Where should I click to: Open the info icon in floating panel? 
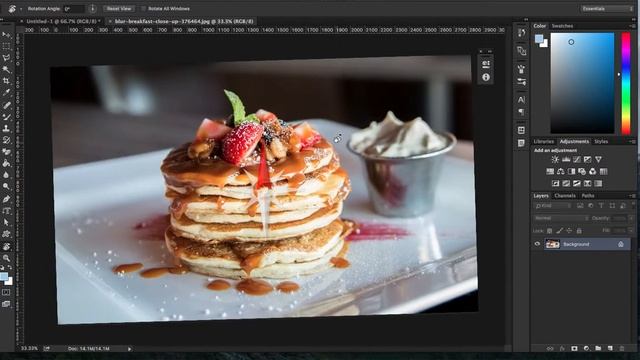tap(486, 77)
